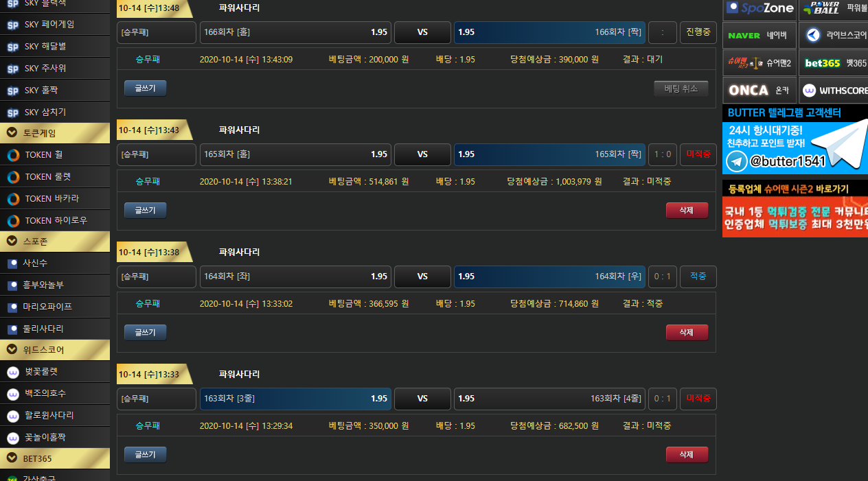Open TOKEN 바카라 from sidebar

click(52, 199)
